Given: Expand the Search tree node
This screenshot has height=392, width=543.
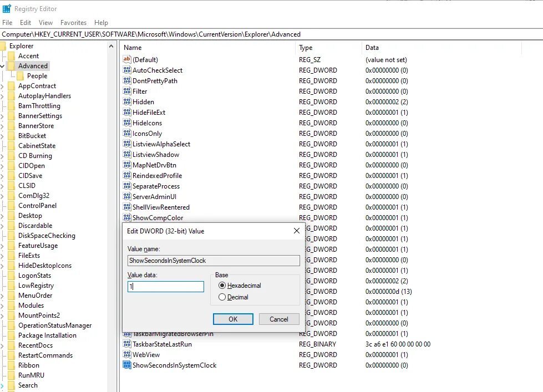Looking at the screenshot, I should (2, 386).
